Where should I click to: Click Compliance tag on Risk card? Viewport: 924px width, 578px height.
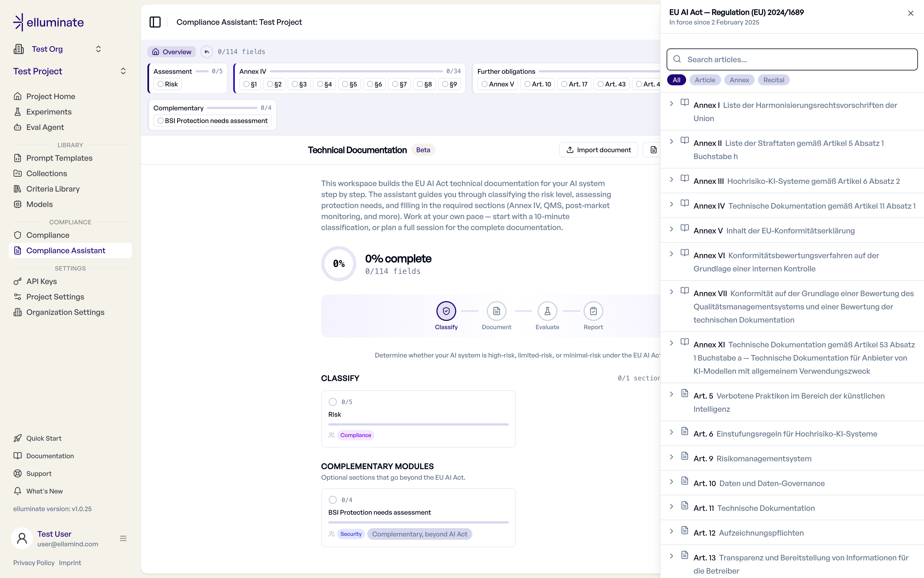pyautogui.click(x=356, y=435)
